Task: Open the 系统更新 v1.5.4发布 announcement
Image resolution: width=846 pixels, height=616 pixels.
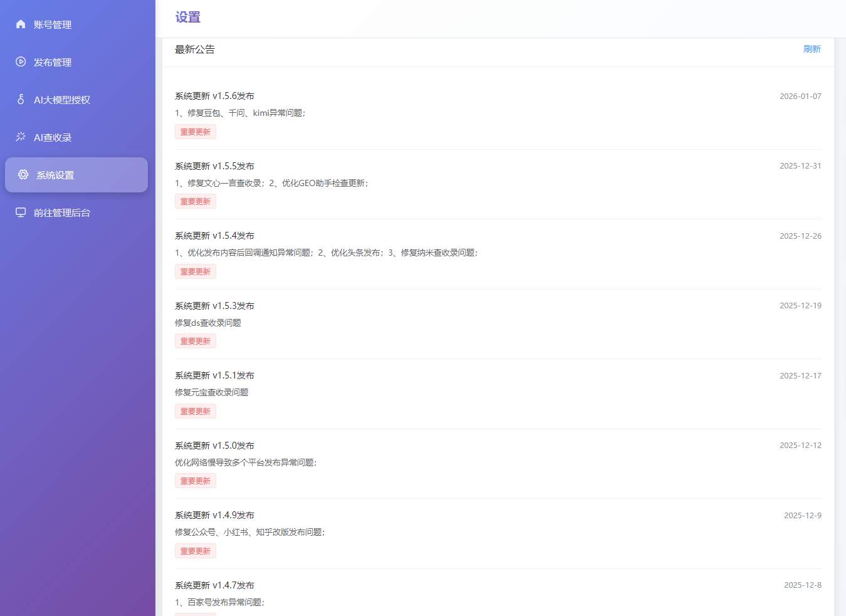Action: (x=214, y=235)
